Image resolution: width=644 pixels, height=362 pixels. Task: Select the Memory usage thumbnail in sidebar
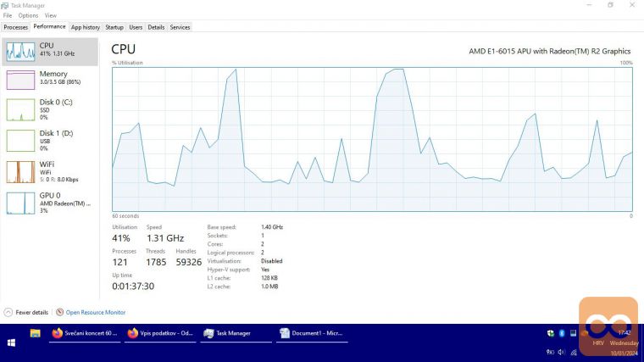pyautogui.click(x=20, y=80)
